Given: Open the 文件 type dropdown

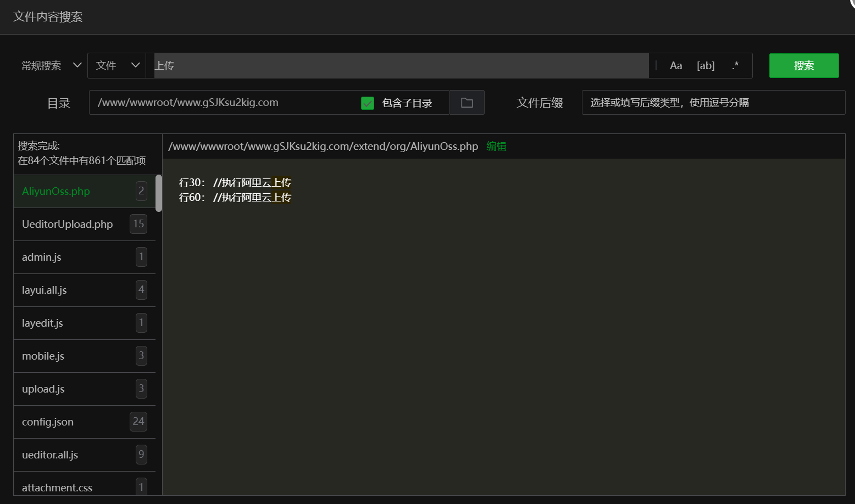Looking at the screenshot, I should click(x=117, y=66).
